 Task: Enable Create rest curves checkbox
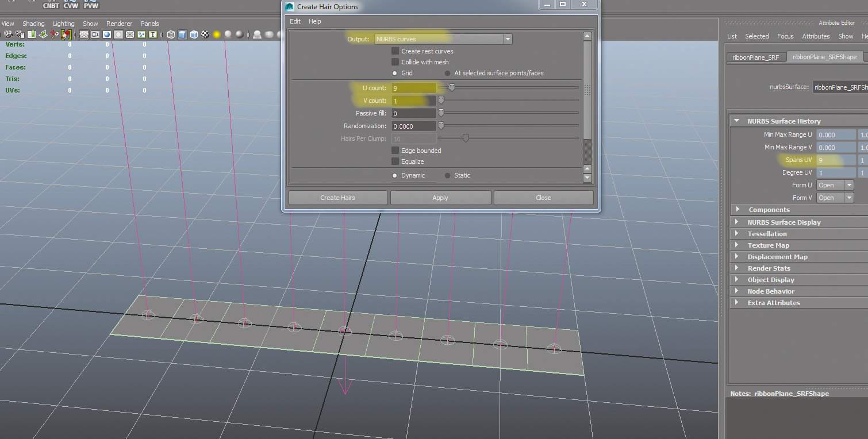point(395,51)
